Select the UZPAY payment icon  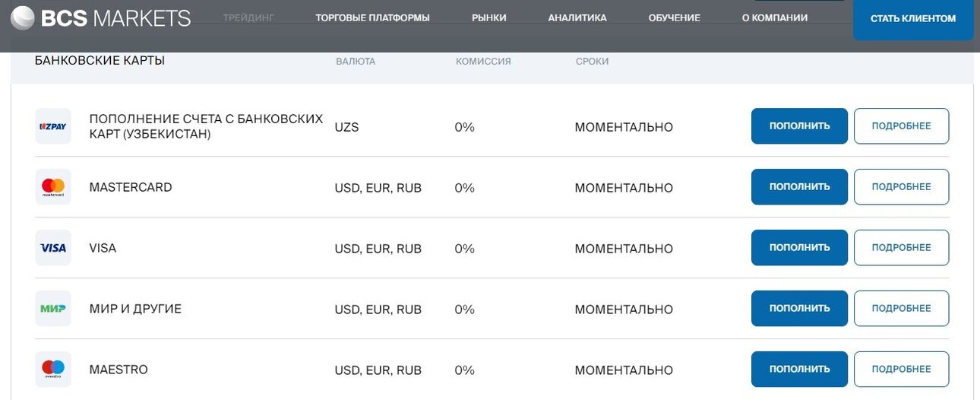[53, 126]
